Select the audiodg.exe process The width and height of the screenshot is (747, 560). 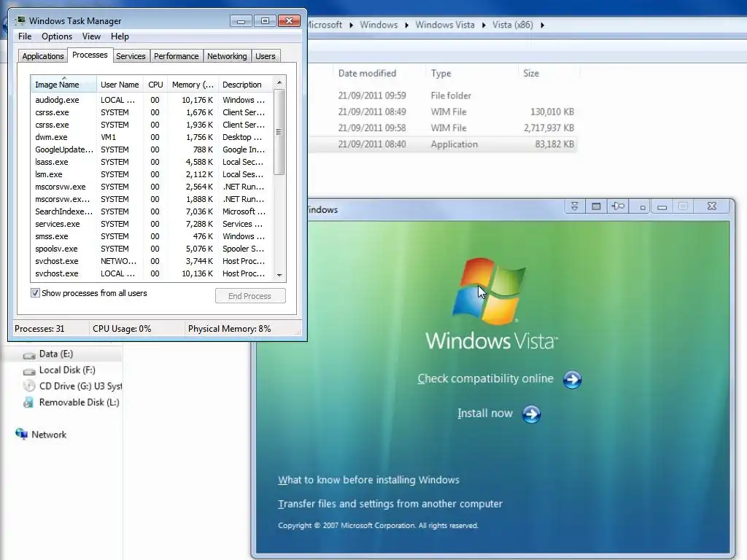(152, 100)
